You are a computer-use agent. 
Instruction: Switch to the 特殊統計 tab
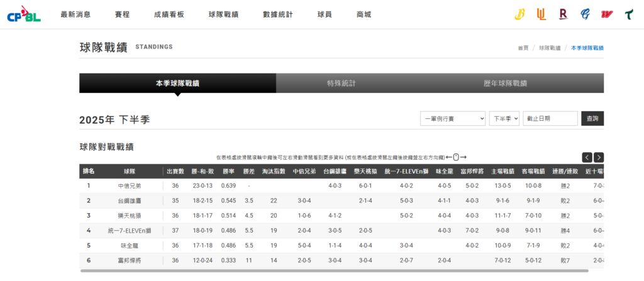tap(341, 83)
